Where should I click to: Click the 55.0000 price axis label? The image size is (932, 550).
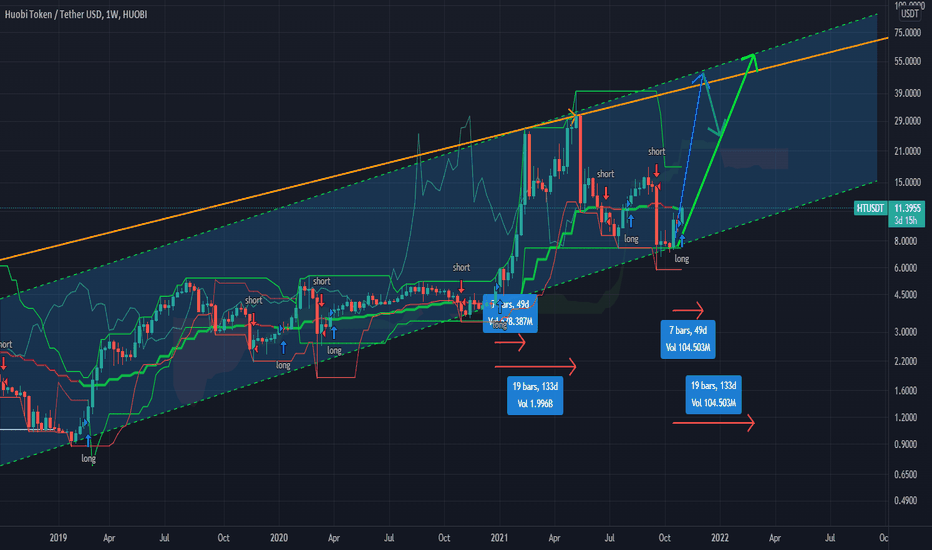[907, 61]
